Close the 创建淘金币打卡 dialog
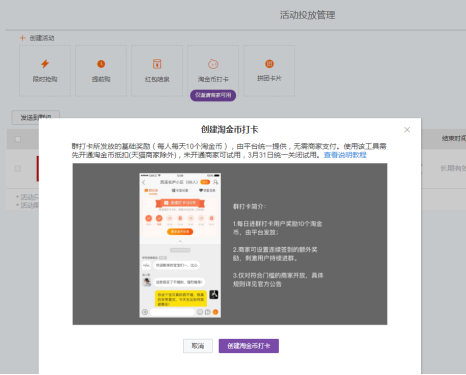The height and width of the screenshot is (375, 466). click(x=407, y=130)
